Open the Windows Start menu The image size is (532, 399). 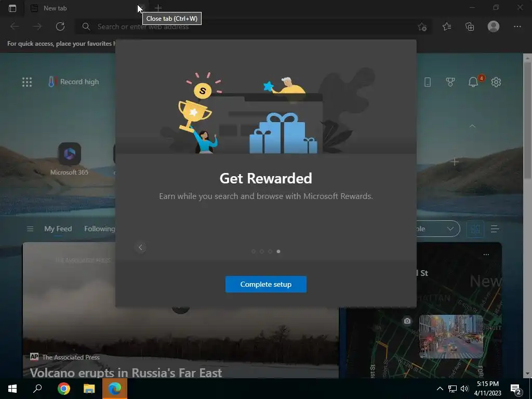tap(12, 389)
